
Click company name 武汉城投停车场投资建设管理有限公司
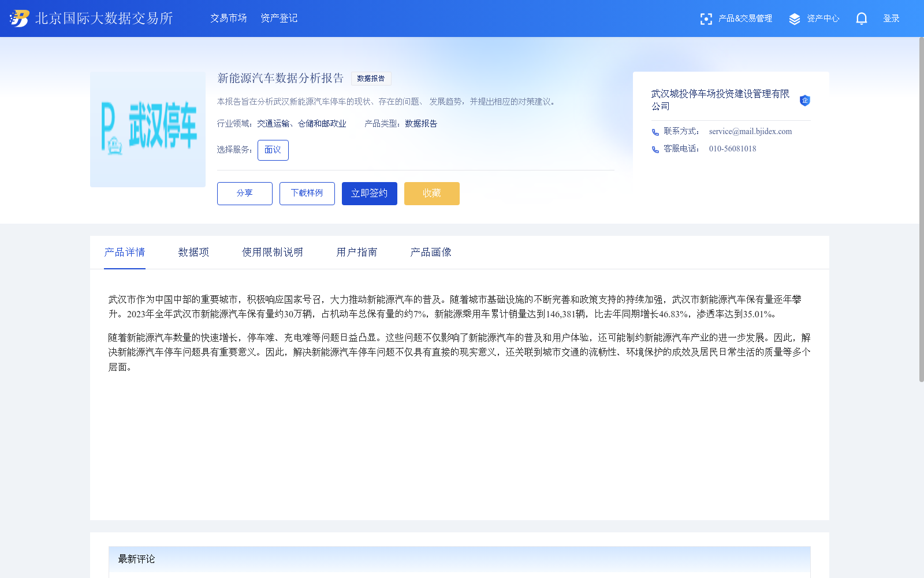tap(721, 100)
